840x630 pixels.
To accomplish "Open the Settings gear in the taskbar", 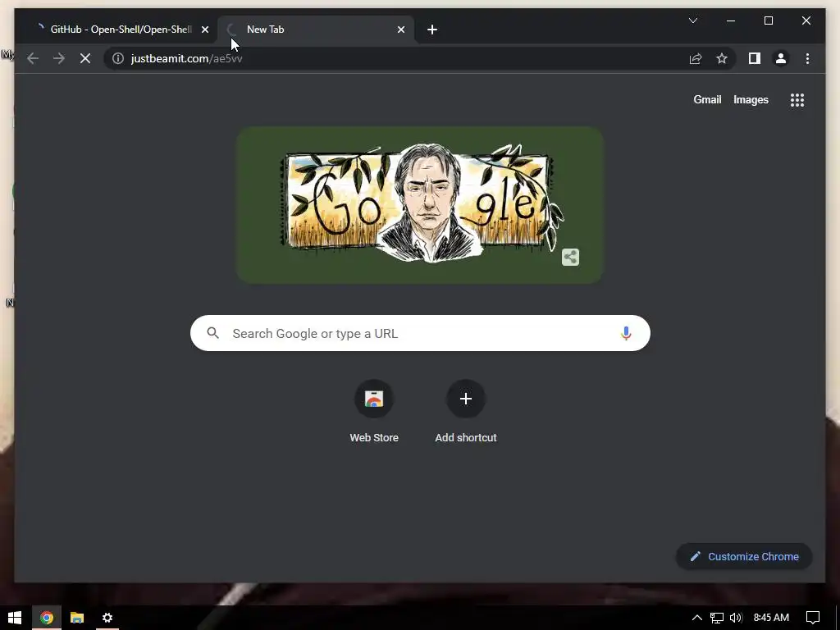I will [x=107, y=618].
